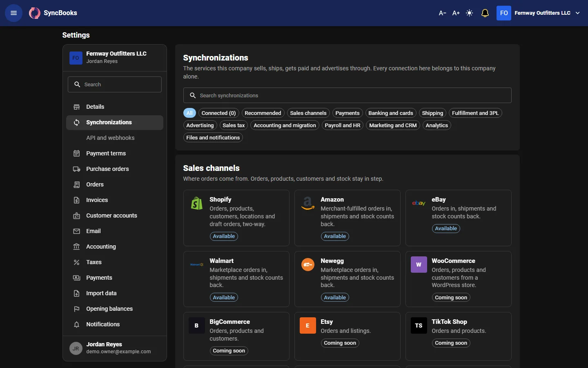Image resolution: width=588 pixels, height=368 pixels.
Task: Open the Walmart integration card
Action: click(236, 279)
